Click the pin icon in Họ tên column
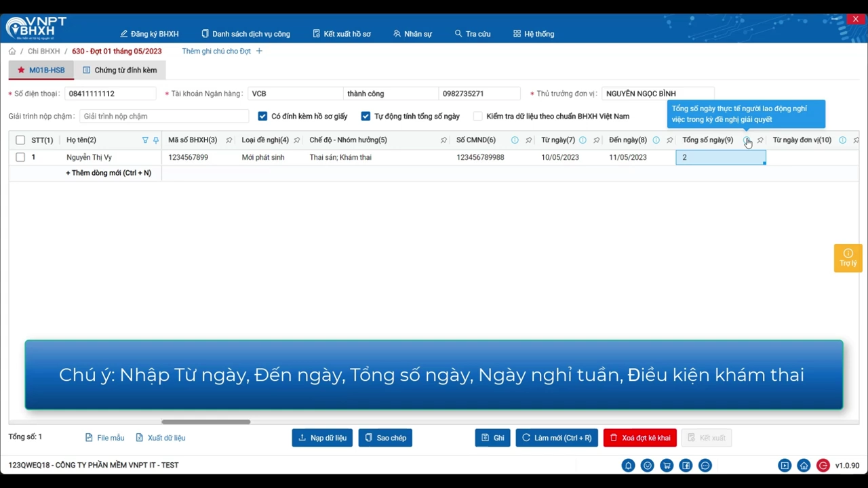The image size is (868, 488). [156, 140]
